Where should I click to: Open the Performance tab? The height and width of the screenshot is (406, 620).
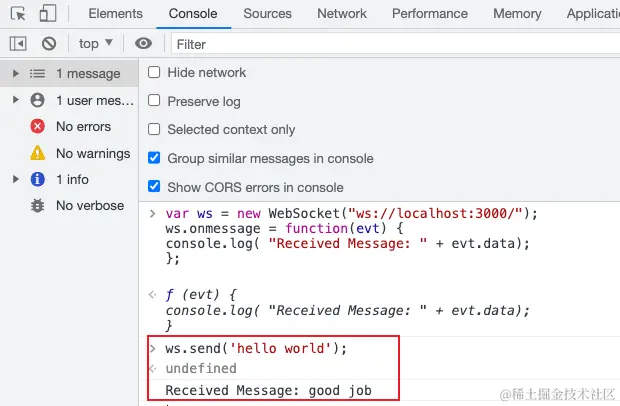430,13
